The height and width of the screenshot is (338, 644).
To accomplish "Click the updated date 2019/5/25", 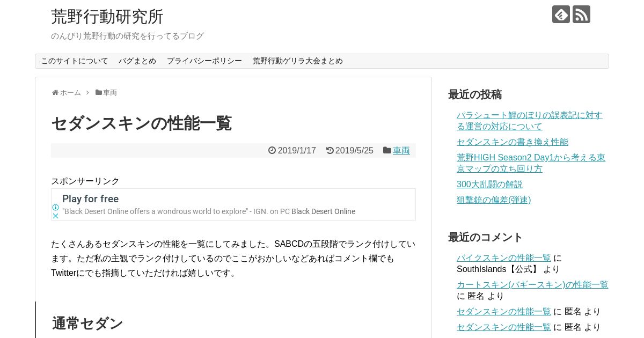I will (x=354, y=151).
